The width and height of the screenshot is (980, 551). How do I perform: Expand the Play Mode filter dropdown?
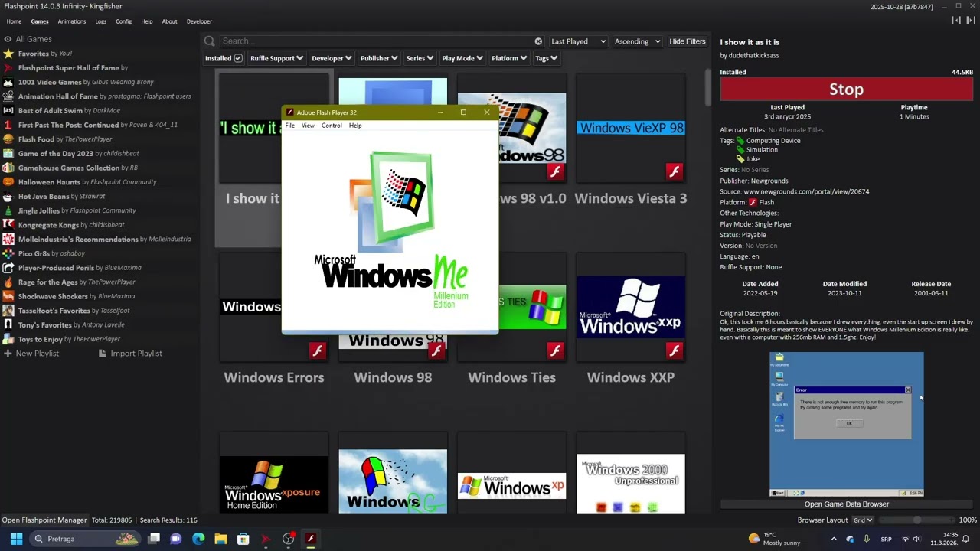(462, 58)
